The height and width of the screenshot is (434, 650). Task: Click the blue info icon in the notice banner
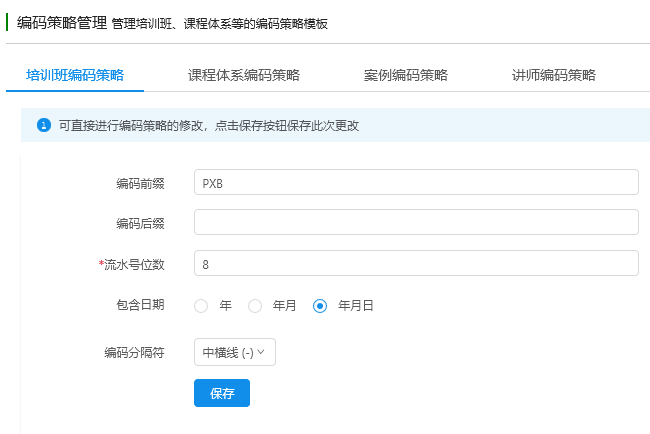point(44,125)
